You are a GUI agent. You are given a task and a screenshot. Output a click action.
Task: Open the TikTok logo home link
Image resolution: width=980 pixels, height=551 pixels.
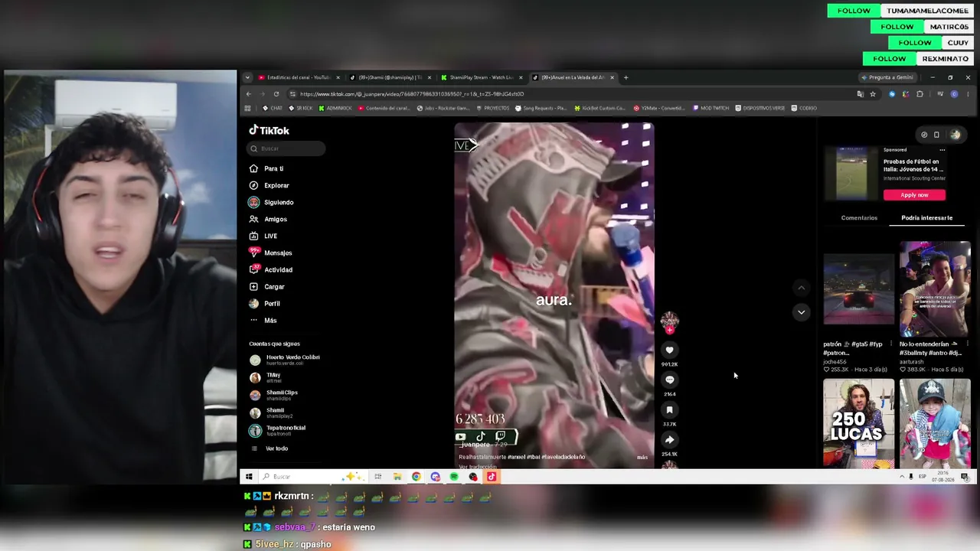[x=269, y=130]
